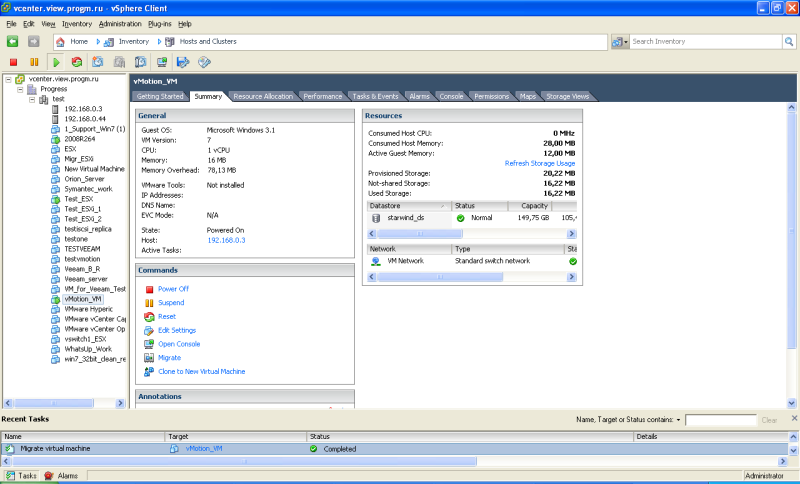Close the Recent Tasks panel
800x484 pixels.
tap(794, 418)
